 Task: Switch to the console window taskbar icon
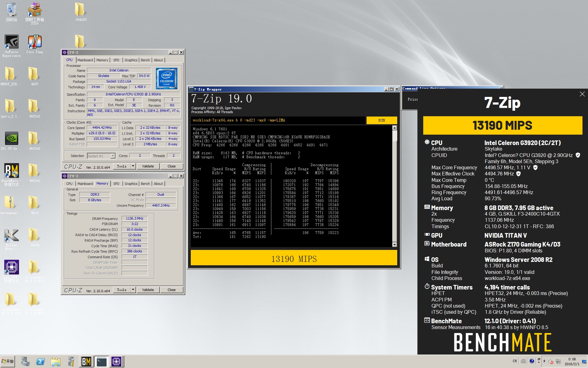pos(101,362)
